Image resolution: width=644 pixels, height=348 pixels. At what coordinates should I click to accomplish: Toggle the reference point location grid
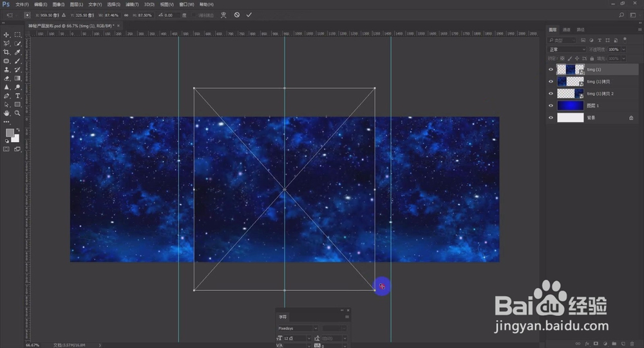click(x=27, y=15)
